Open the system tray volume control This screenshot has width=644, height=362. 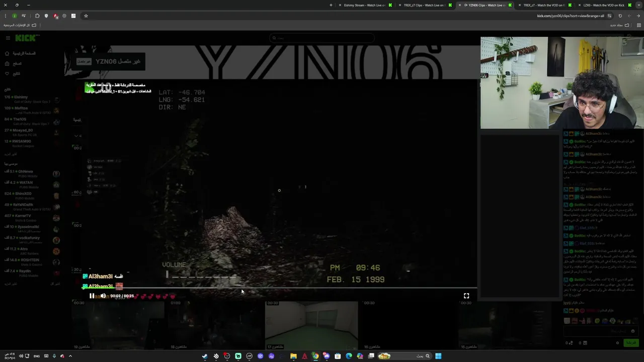tap(21, 356)
